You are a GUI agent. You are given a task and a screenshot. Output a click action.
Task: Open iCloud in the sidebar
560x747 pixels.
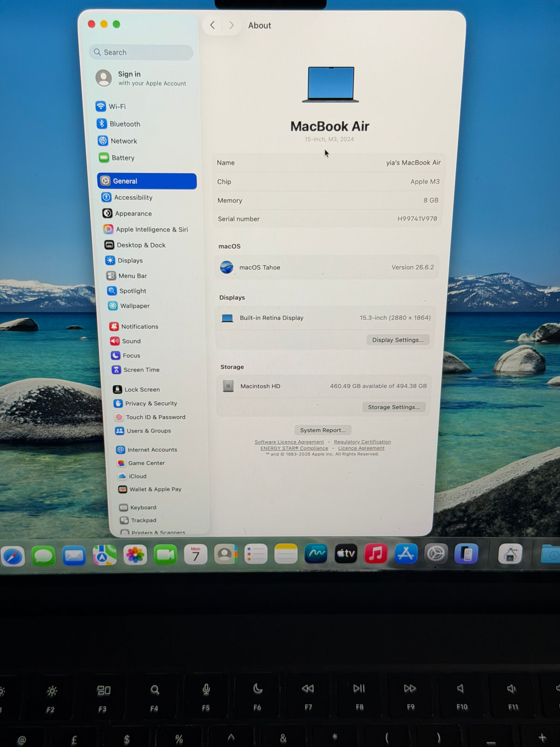pyautogui.click(x=133, y=476)
